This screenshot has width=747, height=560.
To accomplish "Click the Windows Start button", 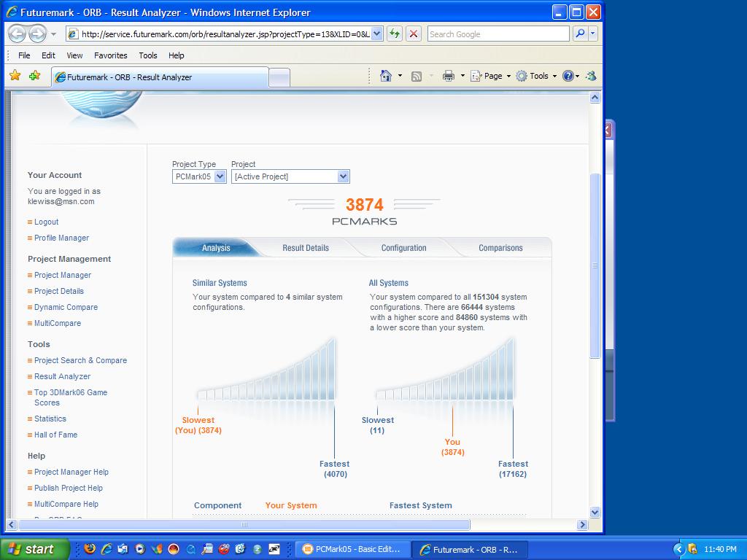I will pyautogui.click(x=35, y=549).
